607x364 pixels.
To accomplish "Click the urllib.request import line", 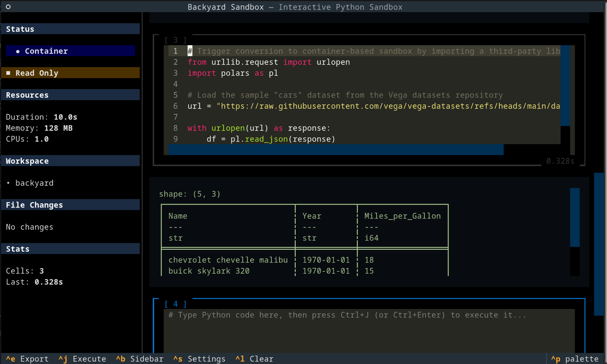I will [269, 62].
